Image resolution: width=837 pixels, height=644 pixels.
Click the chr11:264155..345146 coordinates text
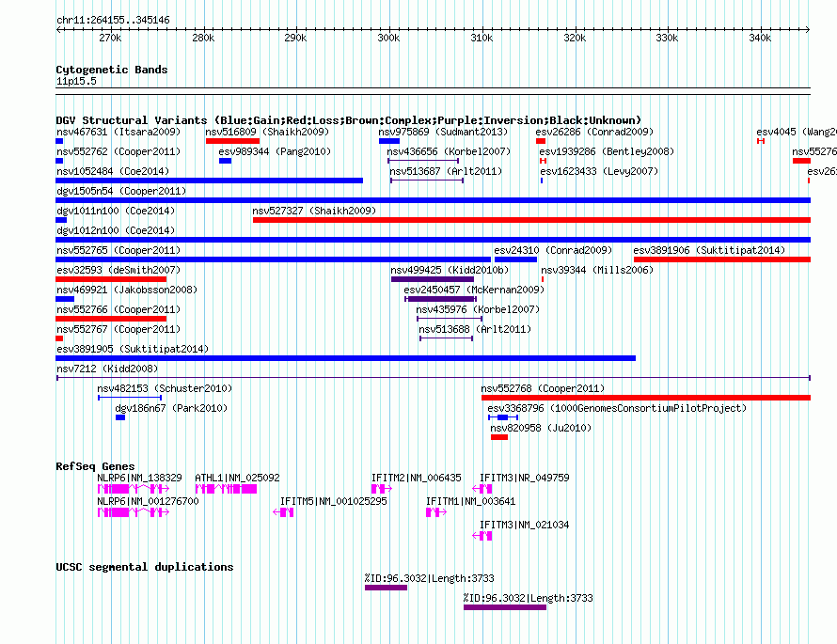[x=113, y=20]
